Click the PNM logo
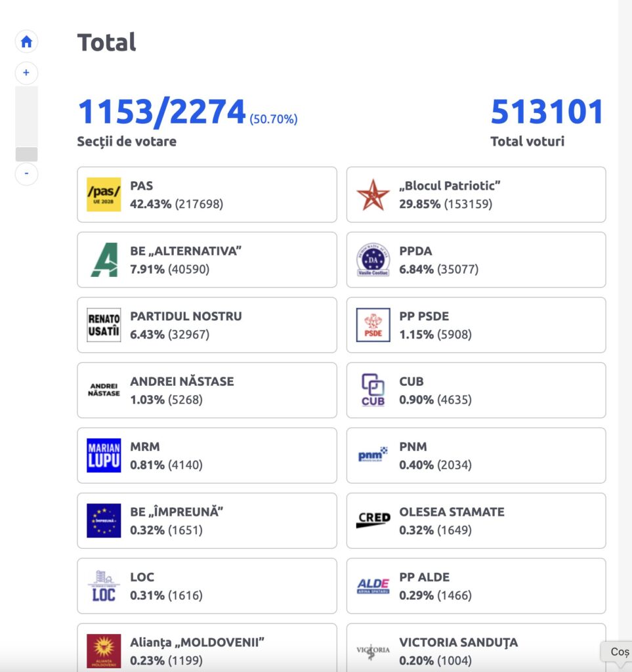The width and height of the screenshot is (632, 672). [373, 455]
